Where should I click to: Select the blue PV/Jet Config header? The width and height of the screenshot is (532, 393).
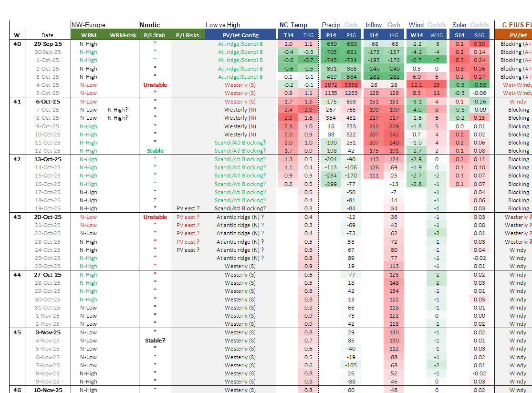click(240, 35)
